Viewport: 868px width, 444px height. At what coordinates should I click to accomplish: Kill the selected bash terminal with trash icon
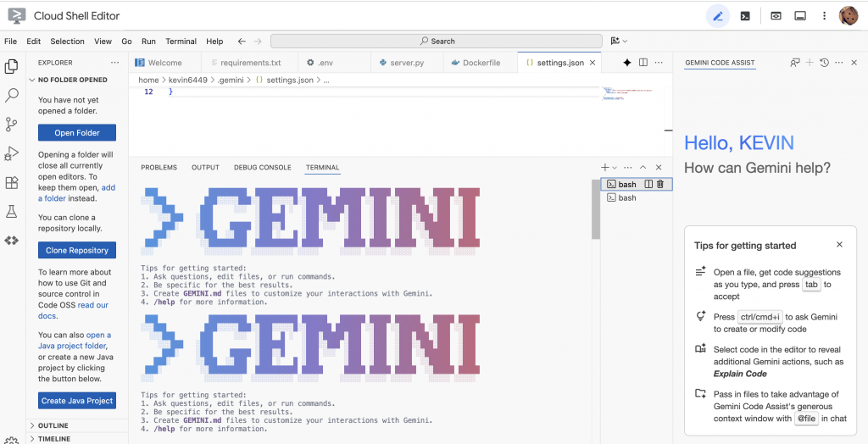click(660, 185)
